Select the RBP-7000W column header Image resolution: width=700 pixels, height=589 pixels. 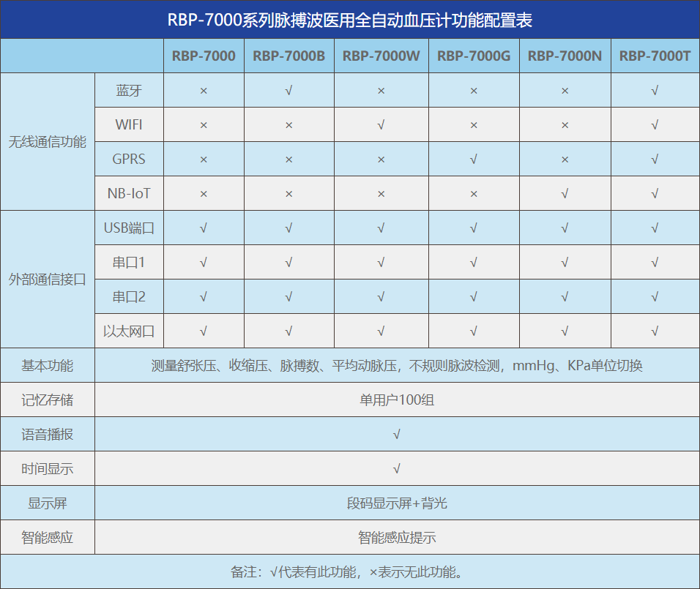[x=381, y=56]
